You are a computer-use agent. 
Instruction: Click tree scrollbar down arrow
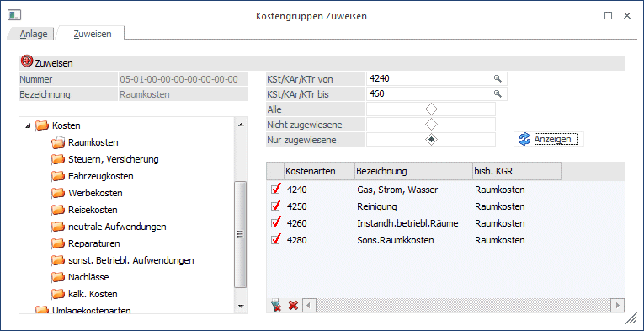point(241,306)
